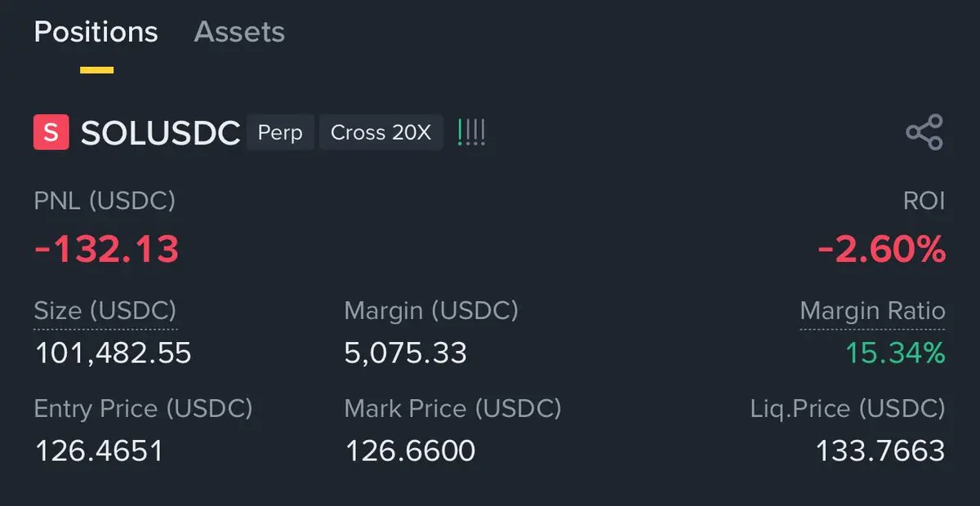The height and width of the screenshot is (506, 980).
Task: Switch to the Assets tab
Action: 239,32
